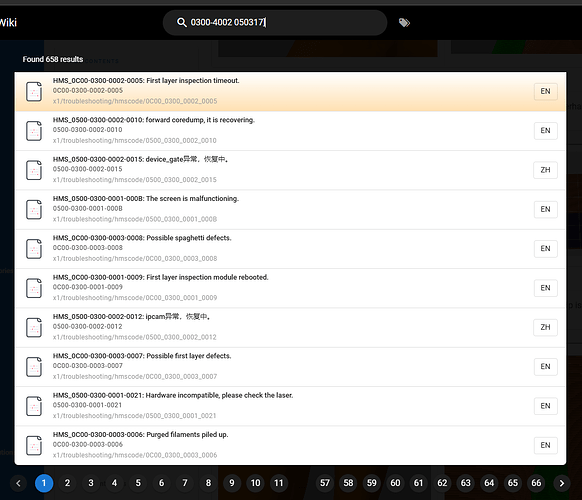The image size is (582, 500).
Task: Click document icon for Possible spaghetti defects
Action: (34, 249)
